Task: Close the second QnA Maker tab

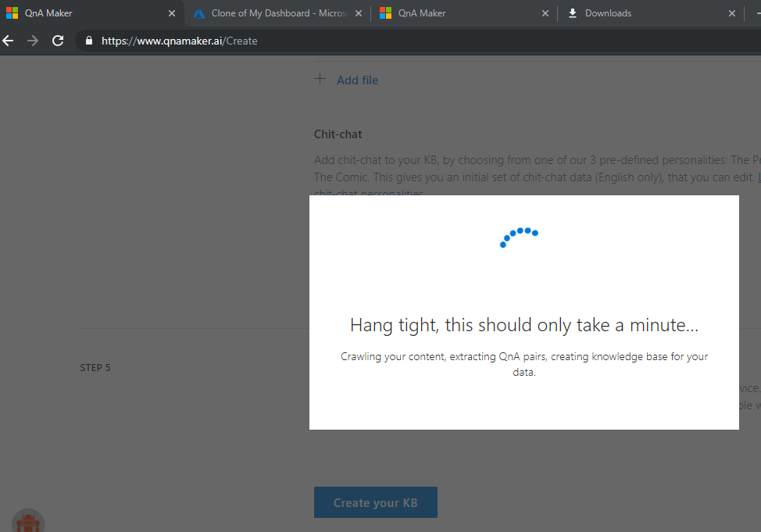Action: [545, 13]
